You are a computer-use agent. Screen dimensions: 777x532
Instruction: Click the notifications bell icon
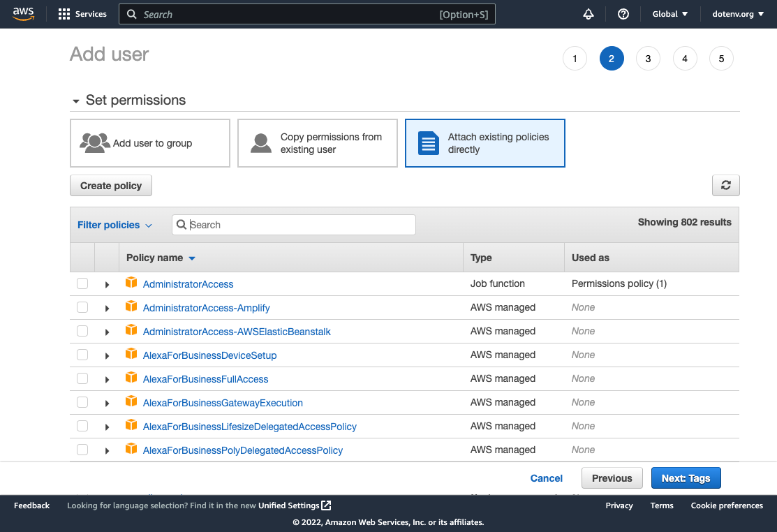point(589,14)
